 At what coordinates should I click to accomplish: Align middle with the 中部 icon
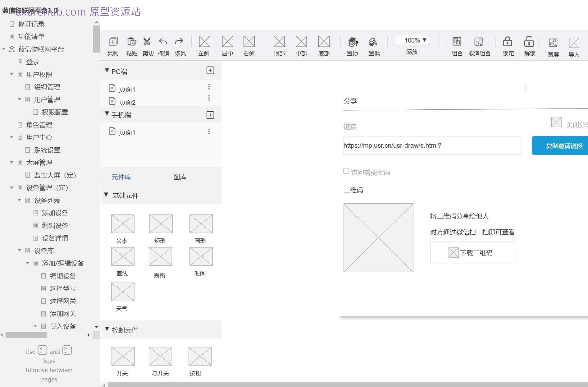coord(301,41)
